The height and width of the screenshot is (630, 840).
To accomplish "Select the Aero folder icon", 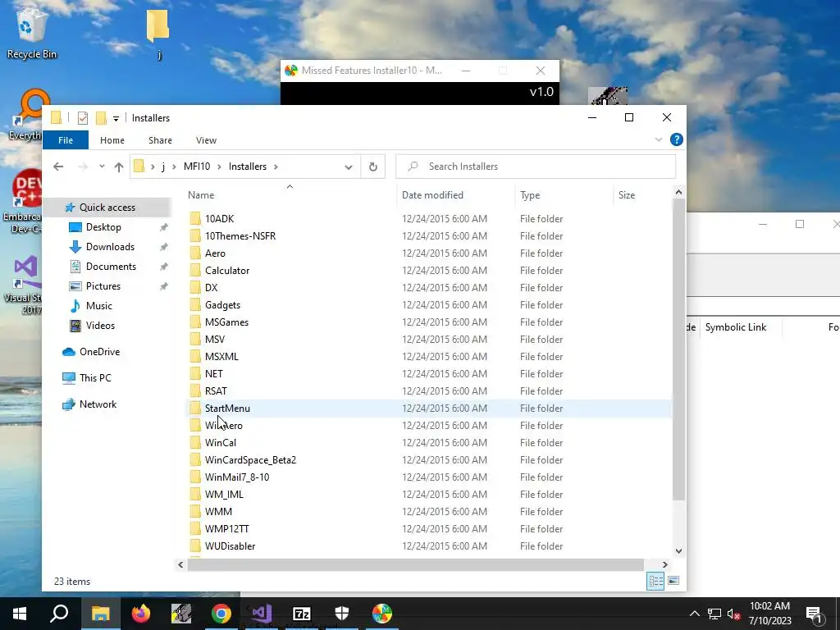I will click(195, 253).
